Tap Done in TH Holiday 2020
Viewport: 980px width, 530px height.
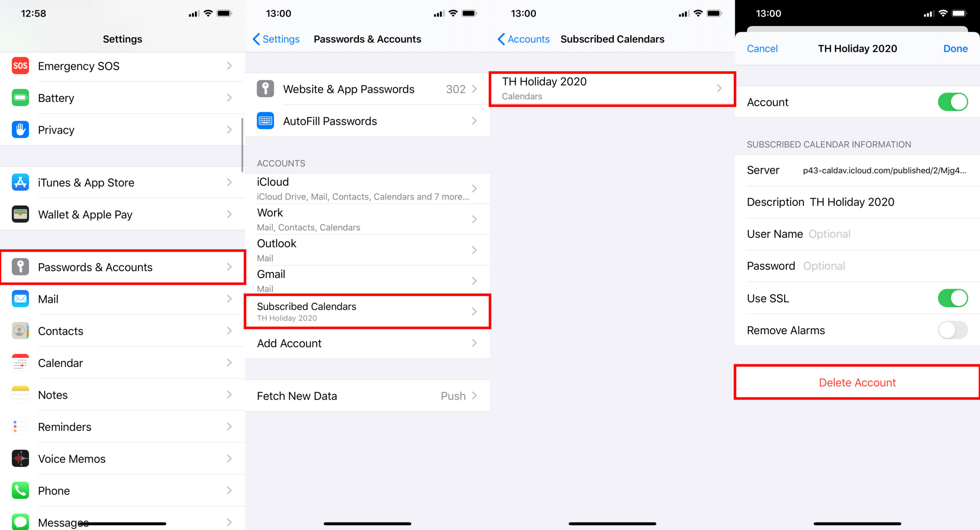click(955, 49)
